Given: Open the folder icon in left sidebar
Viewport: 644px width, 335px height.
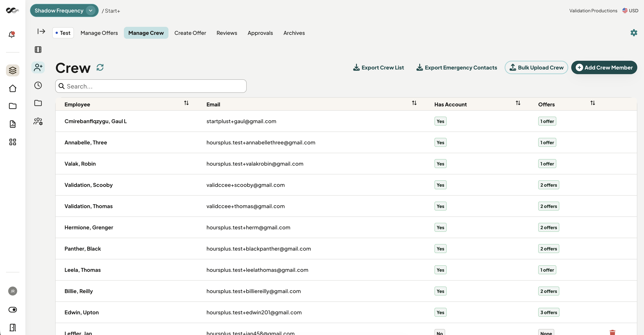Looking at the screenshot, I should (12, 106).
